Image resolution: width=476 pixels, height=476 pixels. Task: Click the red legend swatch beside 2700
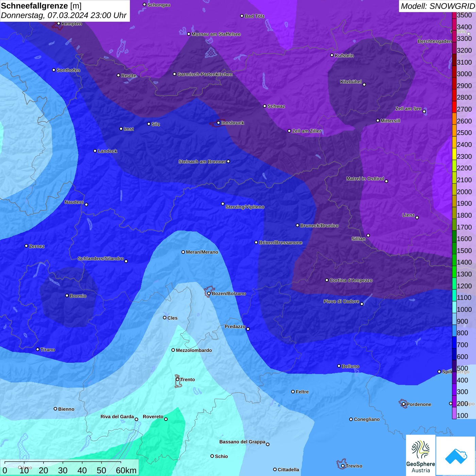click(x=454, y=107)
